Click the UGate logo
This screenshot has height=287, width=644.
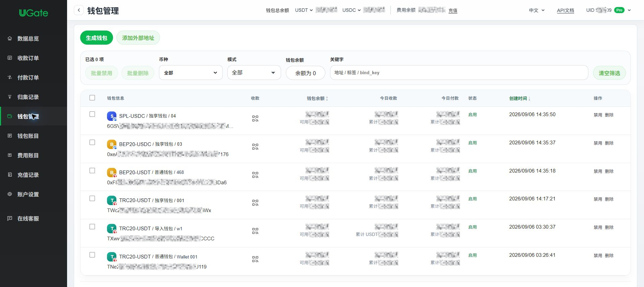click(34, 13)
